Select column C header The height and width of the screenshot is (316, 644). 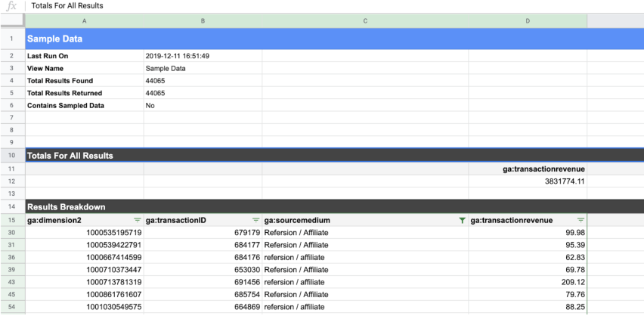click(x=365, y=21)
